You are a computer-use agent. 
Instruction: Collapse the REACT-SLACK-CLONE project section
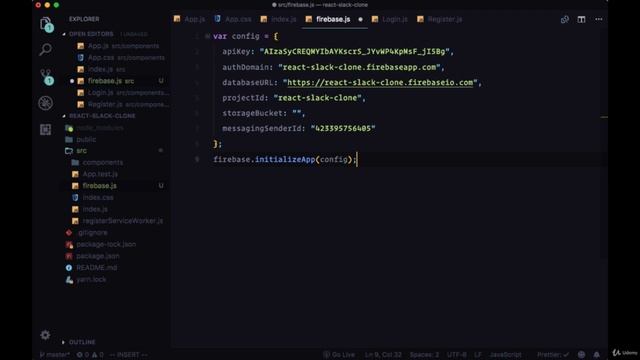click(x=102, y=116)
